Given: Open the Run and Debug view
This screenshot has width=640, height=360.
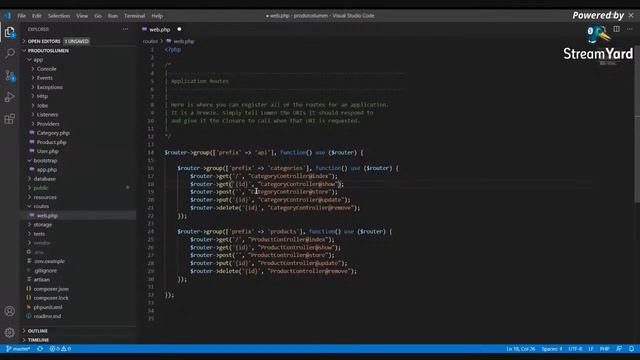Looking at the screenshot, I should [x=10, y=97].
